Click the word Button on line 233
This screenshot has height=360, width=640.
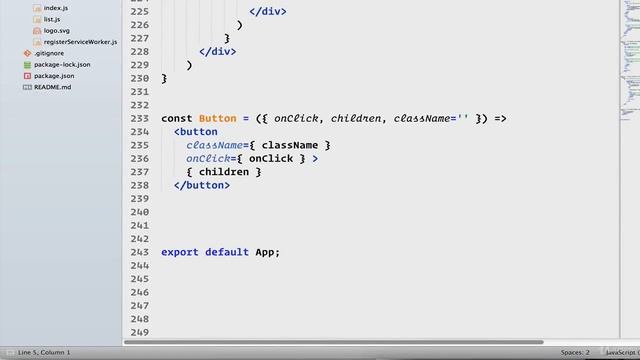pyautogui.click(x=218, y=118)
